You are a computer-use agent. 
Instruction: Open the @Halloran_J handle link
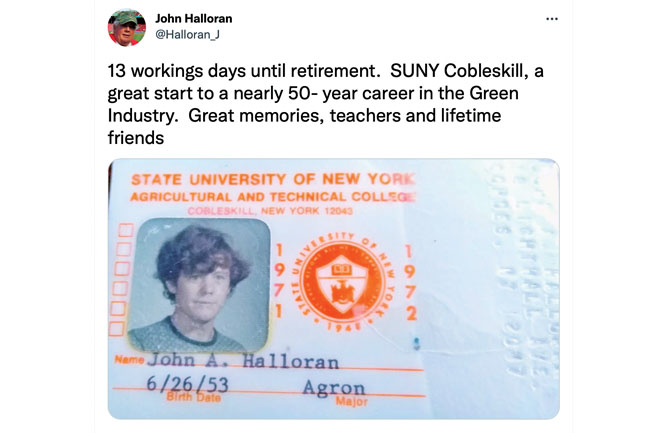point(188,34)
